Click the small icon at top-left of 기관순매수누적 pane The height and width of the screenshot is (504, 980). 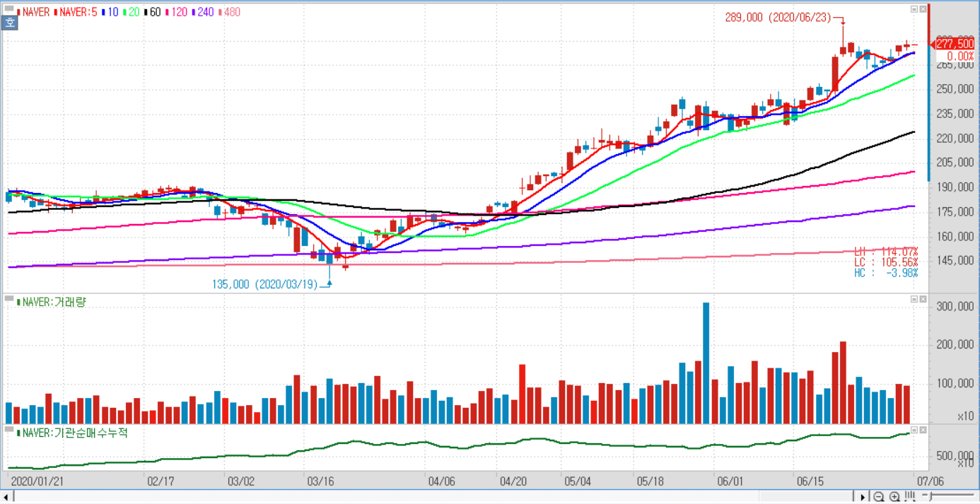click(x=9, y=429)
